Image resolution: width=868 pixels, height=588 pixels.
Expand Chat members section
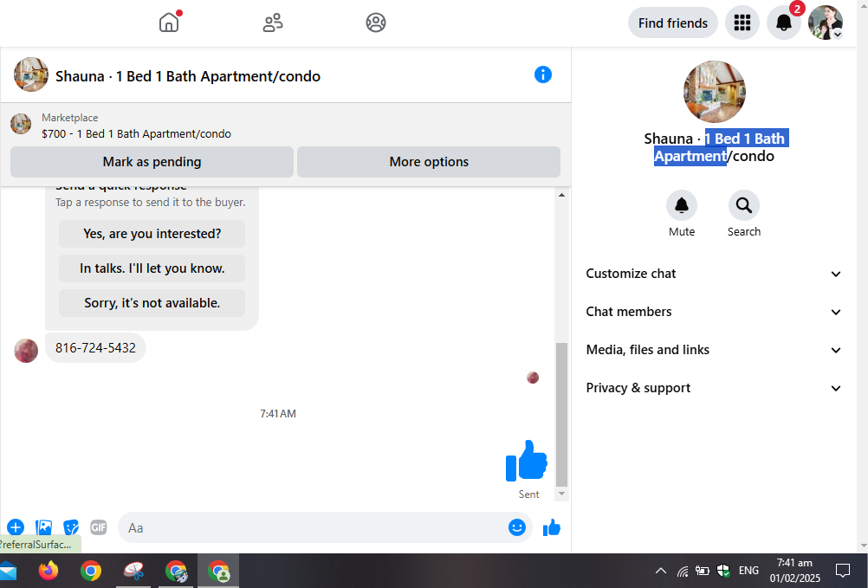714,312
